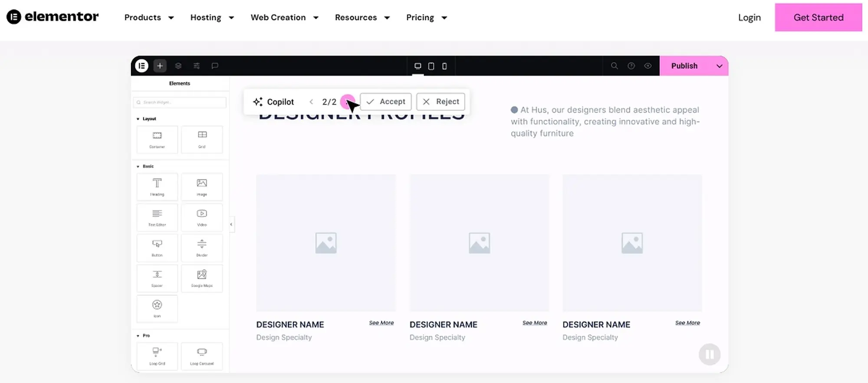Click the Copilot label text
The image size is (868, 383).
280,101
